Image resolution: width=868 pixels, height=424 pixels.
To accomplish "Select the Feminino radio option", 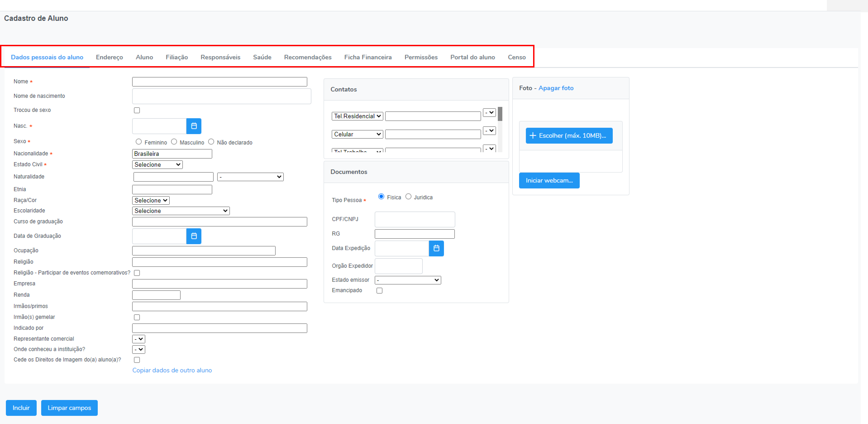I will (138, 142).
